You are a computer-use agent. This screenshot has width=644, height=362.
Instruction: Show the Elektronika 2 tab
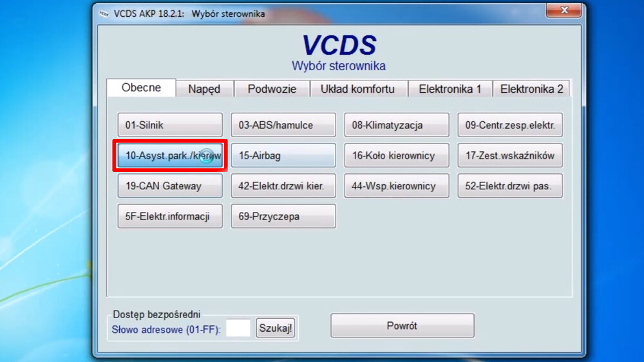(x=531, y=89)
